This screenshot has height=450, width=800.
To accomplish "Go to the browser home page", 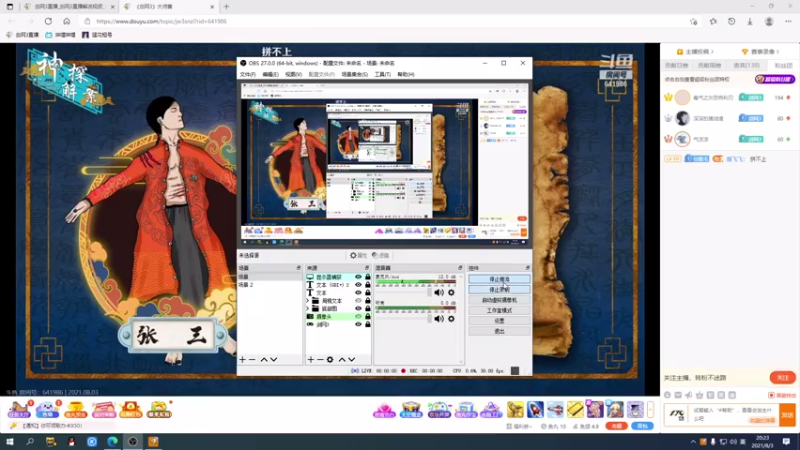I will (x=66, y=21).
